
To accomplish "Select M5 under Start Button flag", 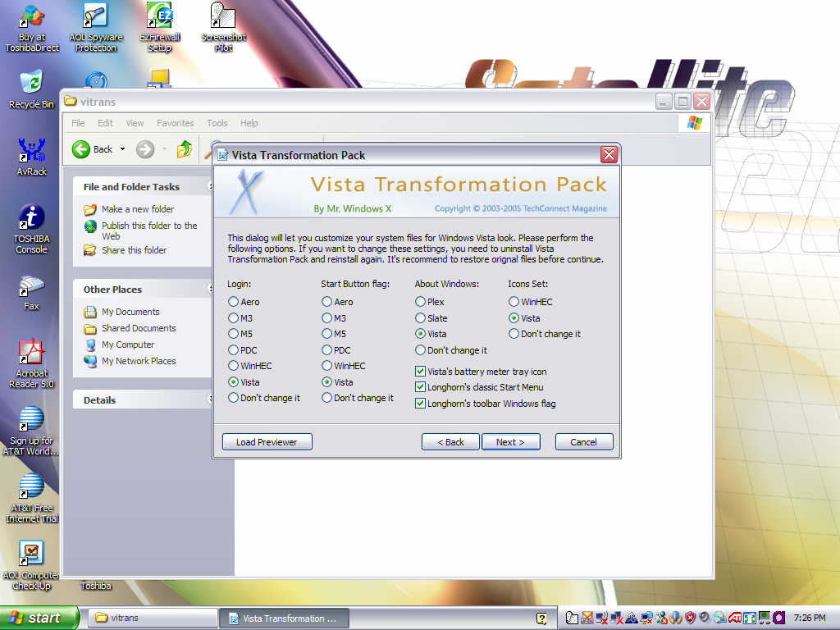I will 326,334.
